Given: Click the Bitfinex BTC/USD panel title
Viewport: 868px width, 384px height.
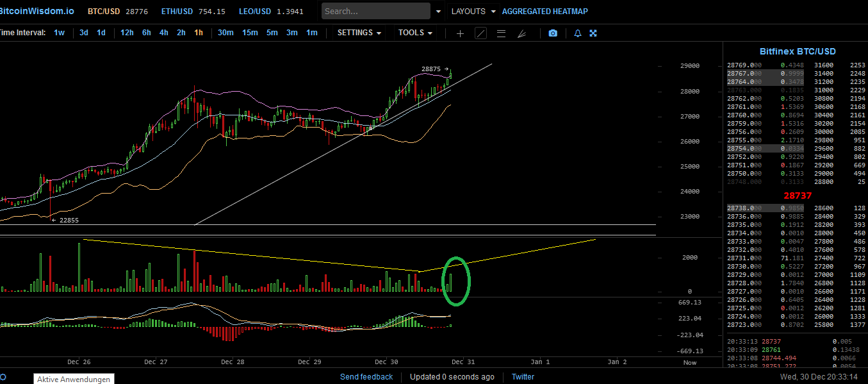Looking at the screenshot, I should click(x=798, y=51).
